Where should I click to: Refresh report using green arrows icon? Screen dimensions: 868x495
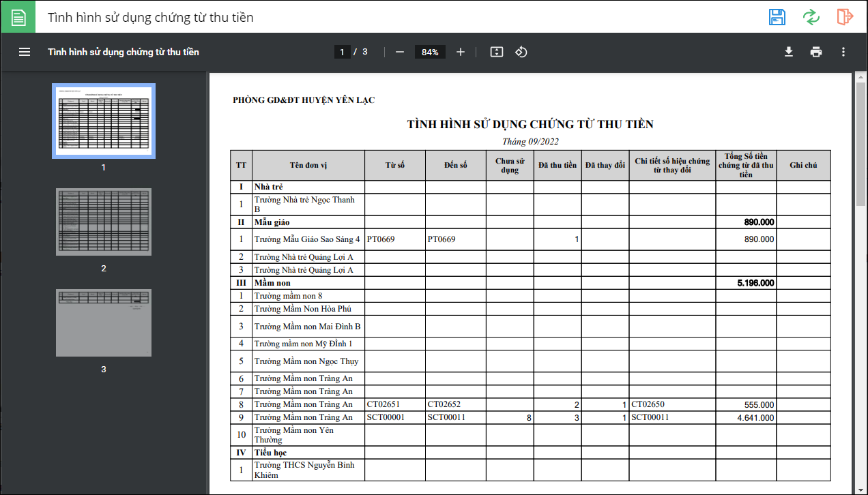coord(811,17)
